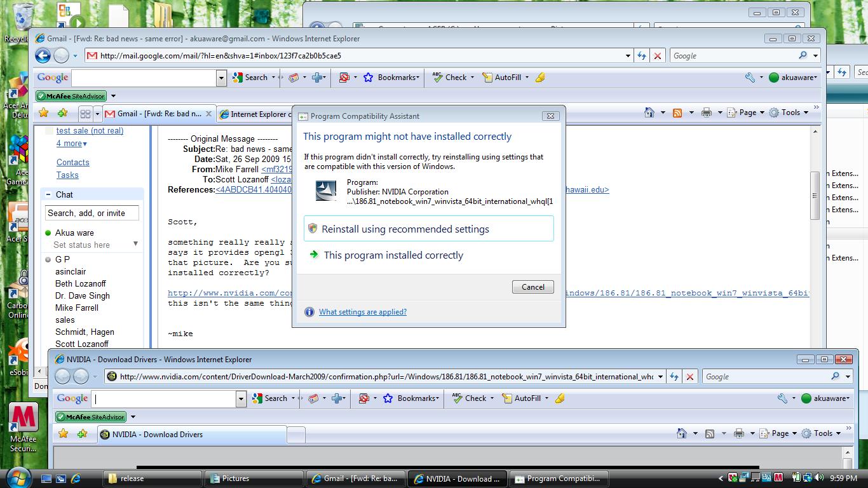Click the Home icon in the Gmail window's command bar
The height and width of the screenshot is (488, 868).
(x=649, y=112)
